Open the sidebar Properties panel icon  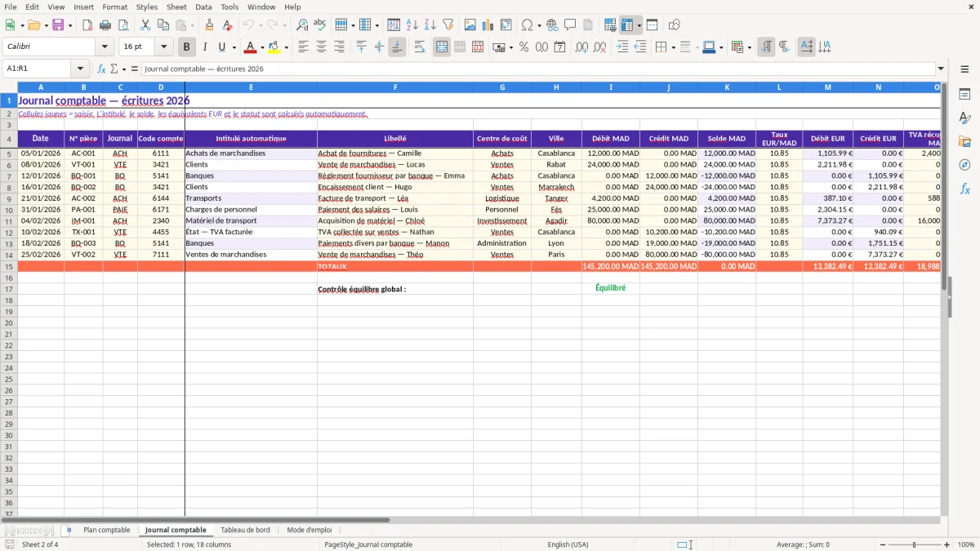click(x=964, y=95)
